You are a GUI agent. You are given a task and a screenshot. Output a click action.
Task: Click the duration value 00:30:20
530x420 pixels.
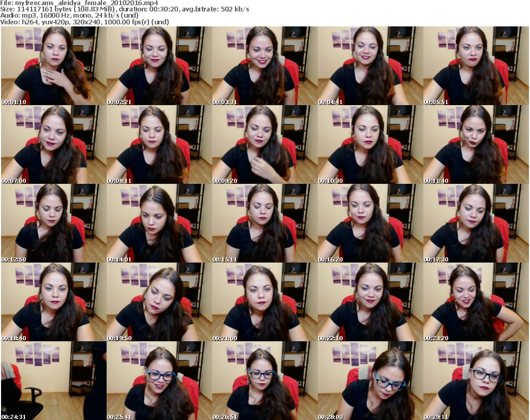tap(164, 9)
